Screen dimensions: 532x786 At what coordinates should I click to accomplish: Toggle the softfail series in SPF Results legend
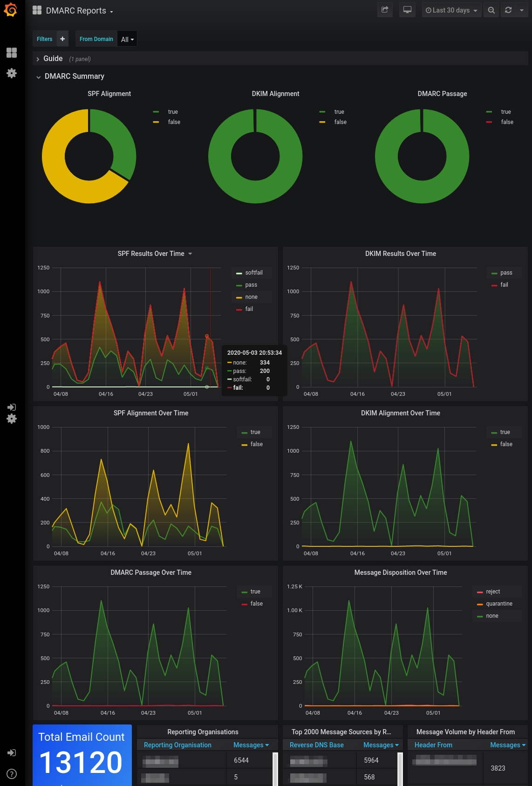pyautogui.click(x=253, y=273)
